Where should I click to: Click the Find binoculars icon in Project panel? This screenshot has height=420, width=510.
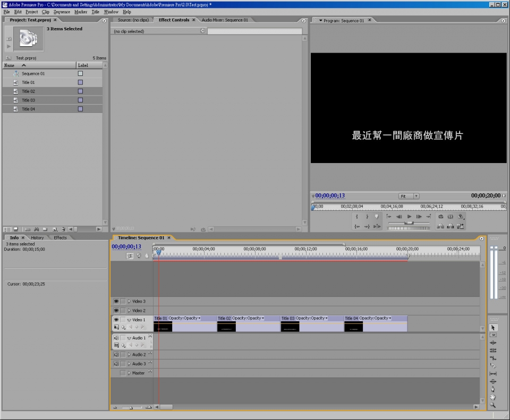point(37,229)
